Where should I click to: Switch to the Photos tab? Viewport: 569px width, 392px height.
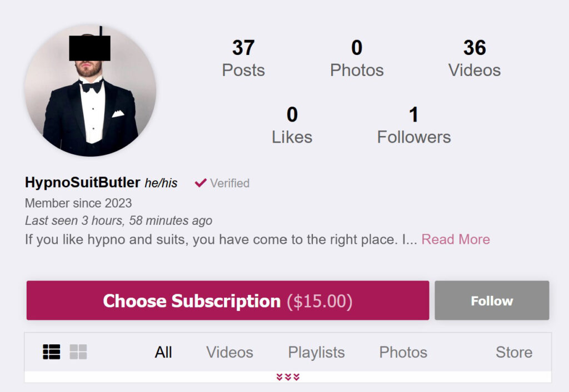coord(403,352)
